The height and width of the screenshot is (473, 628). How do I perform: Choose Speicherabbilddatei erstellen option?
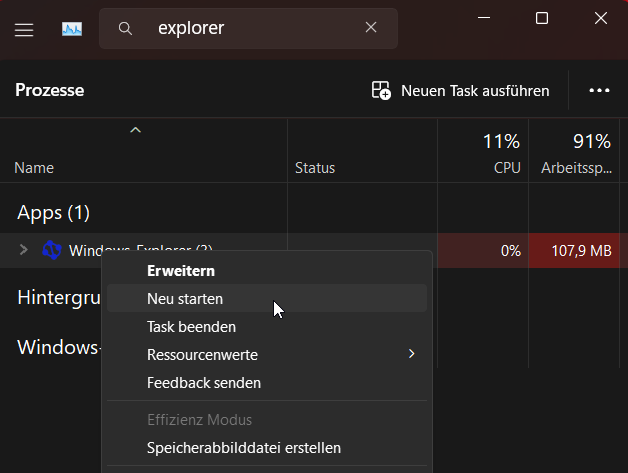pyautogui.click(x=244, y=448)
